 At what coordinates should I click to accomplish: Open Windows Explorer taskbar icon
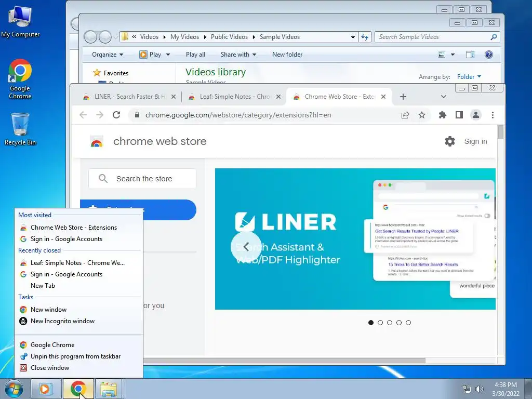point(108,389)
